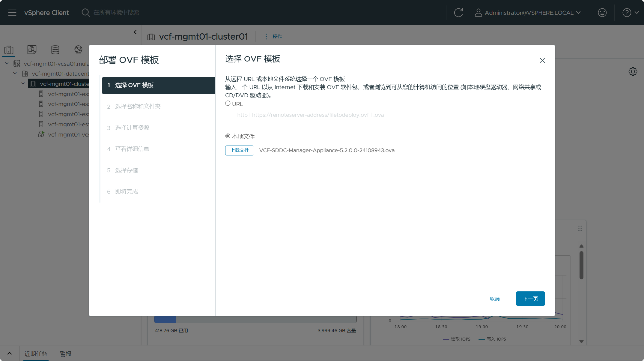Screen dimensions: 644x361
Task: Open the smiley feedback icon
Action: pos(602,13)
